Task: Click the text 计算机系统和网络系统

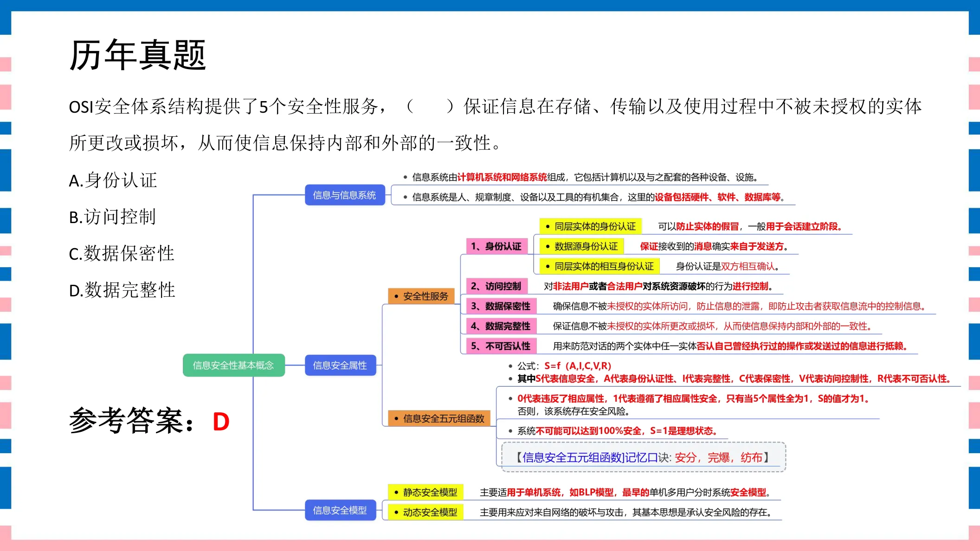Action: click(x=502, y=177)
